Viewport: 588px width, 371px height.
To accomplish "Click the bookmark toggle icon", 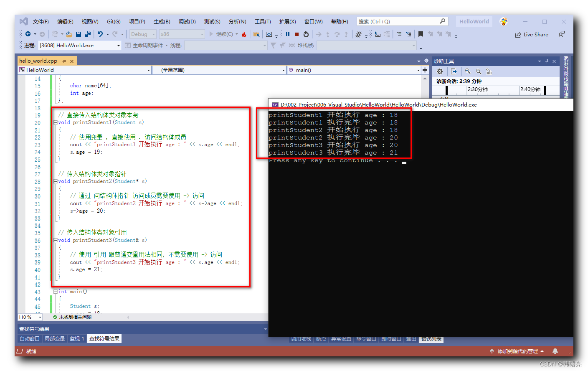I will 421,34.
